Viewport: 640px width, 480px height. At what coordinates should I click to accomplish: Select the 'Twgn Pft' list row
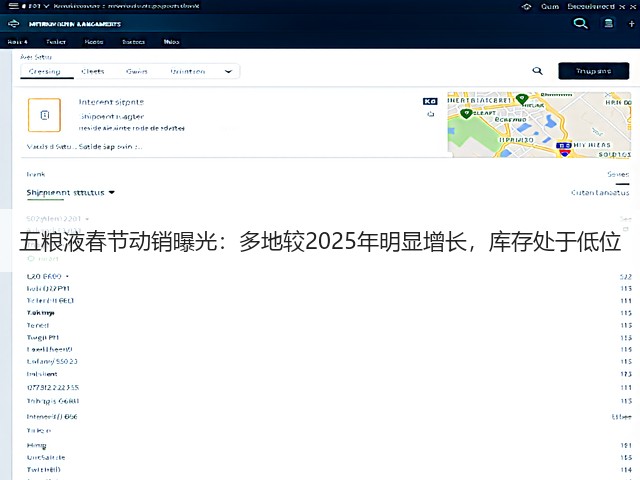[x=329, y=338]
